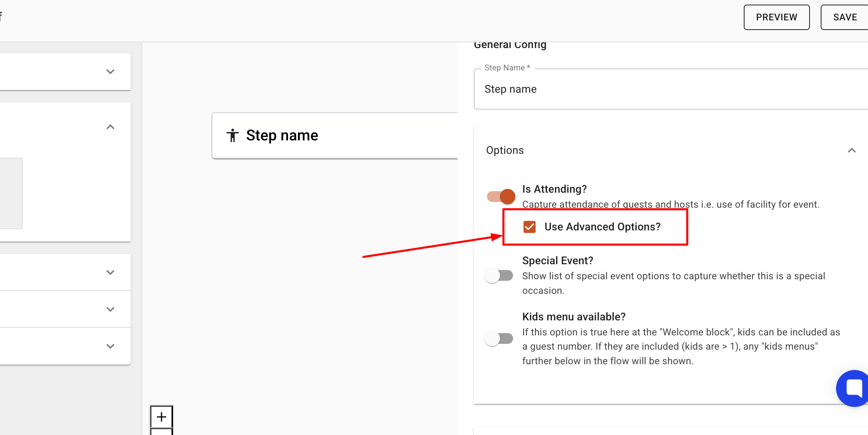Click the zoom-out button below the plus
Image resolution: width=868 pixels, height=435 pixels.
pyautogui.click(x=162, y=432)
